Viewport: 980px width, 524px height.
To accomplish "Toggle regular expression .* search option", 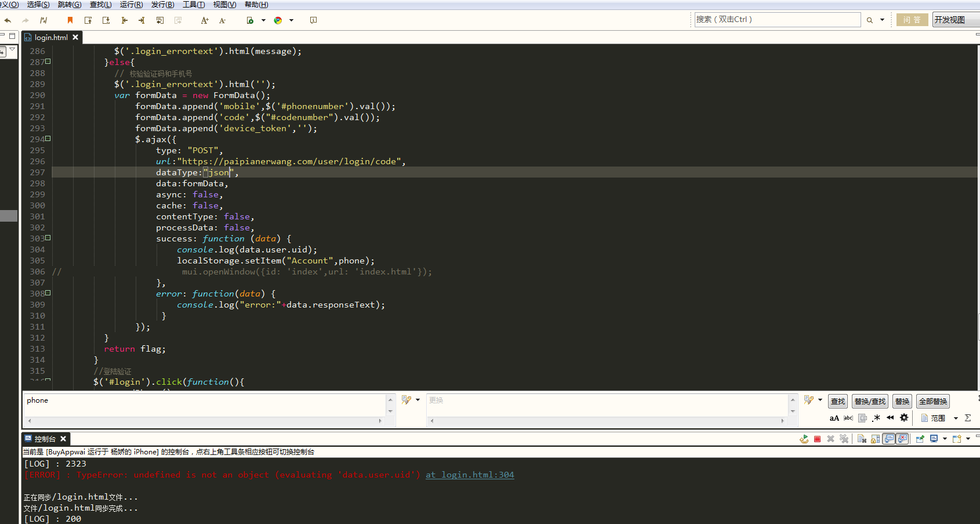I will tap(876, 418).
